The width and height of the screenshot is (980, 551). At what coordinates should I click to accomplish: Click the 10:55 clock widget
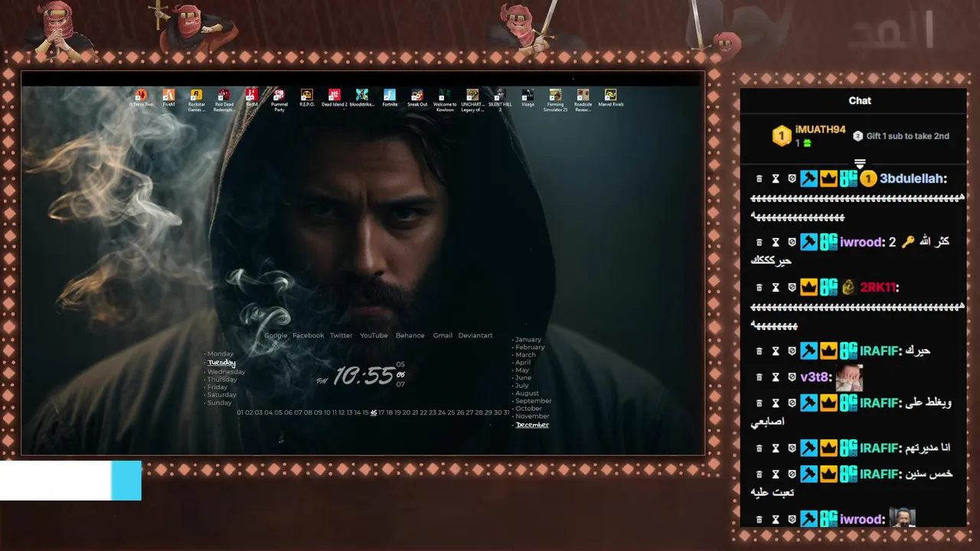(364, 376)
